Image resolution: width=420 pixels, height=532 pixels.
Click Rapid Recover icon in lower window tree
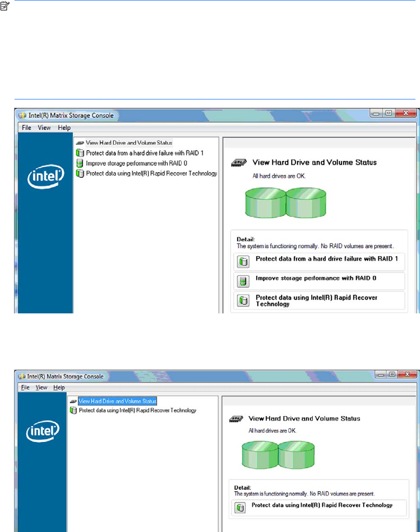[73, 410]
